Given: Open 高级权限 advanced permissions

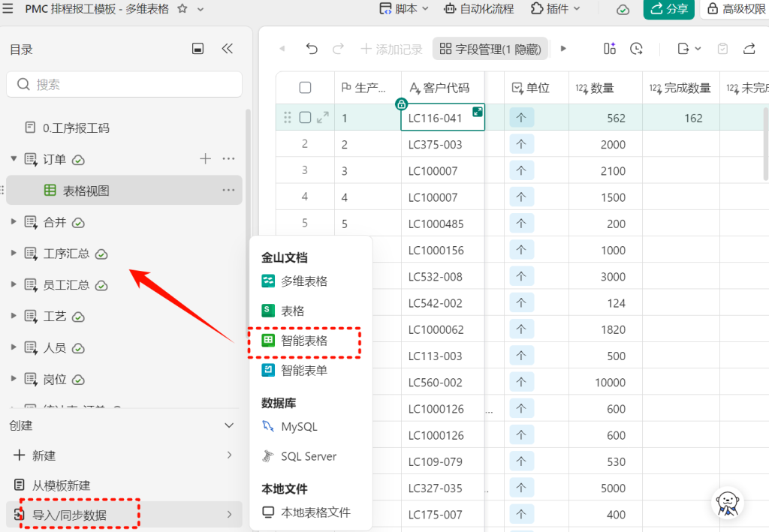Looking at the screenshot, I should [x=737, y=9].
